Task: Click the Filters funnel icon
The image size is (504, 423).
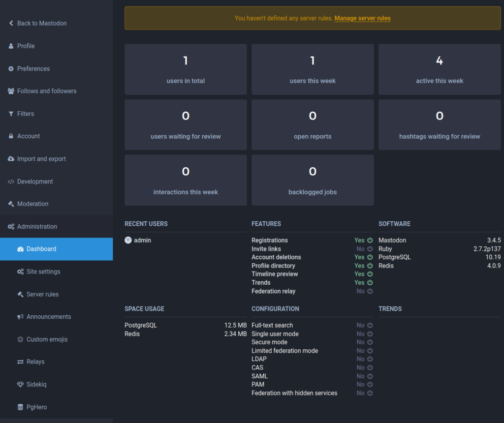Action: pos(11,114)
